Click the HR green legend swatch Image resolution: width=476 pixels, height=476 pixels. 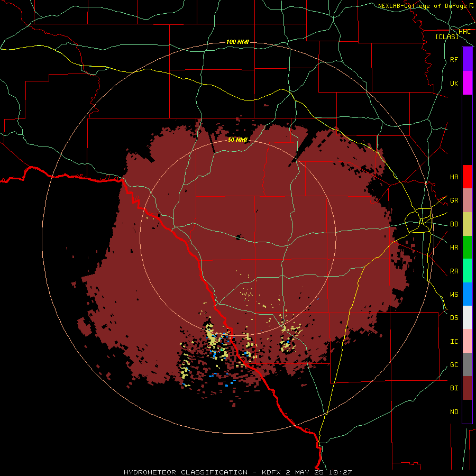coord(467,248)
